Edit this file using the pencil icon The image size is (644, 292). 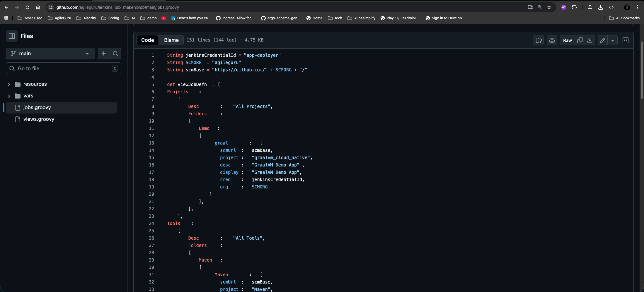click(x=602, y=40)
